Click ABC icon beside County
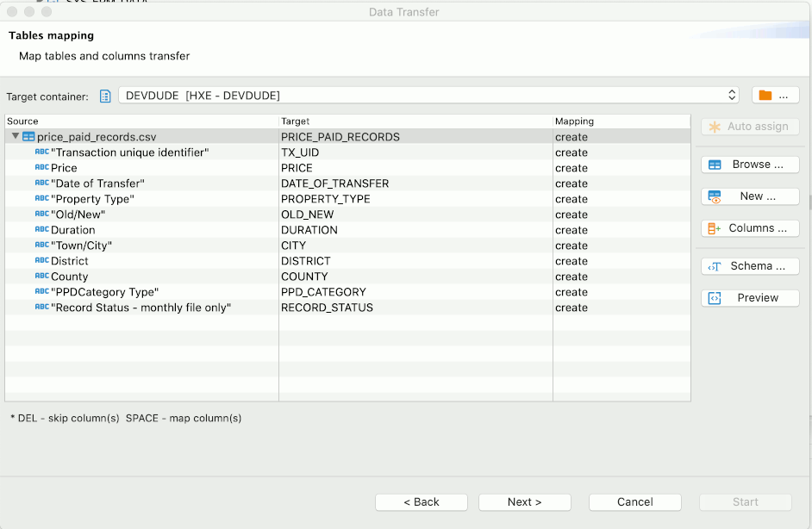Screen dimensions: 812x529 tap(42, 276)
